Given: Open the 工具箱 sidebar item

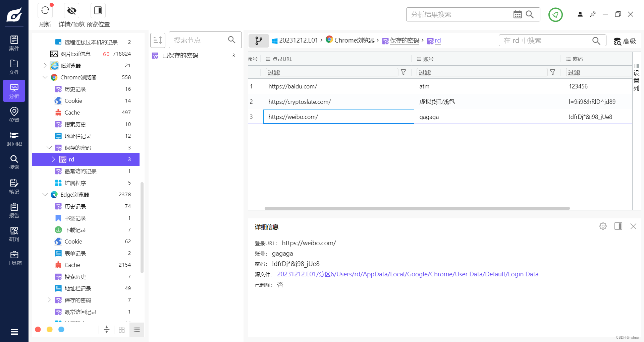Looking at the screenshot, I should (x=14, y=258).
